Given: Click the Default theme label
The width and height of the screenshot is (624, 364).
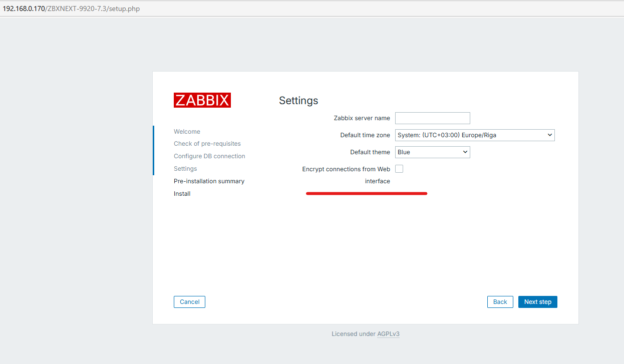Looking at the screenshot, I should pyautogui.click(x=370, y=152).
